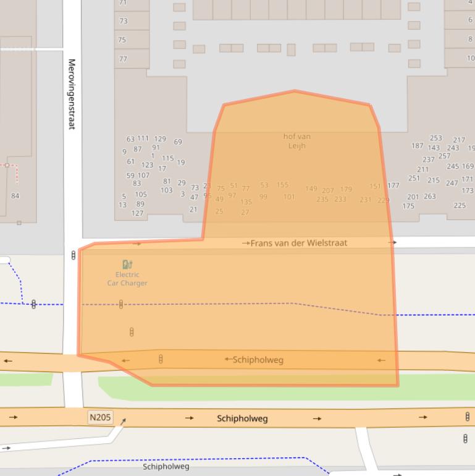Select traffic signal at Merovingenstraat corner
Image resolution: width=475 pixels, height=476 pixels.
(74, 255)
